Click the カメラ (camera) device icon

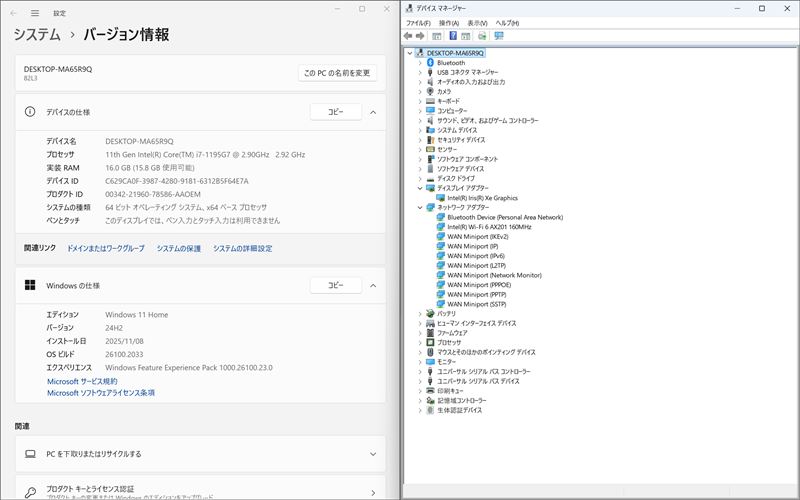click(x=430, y=91)
